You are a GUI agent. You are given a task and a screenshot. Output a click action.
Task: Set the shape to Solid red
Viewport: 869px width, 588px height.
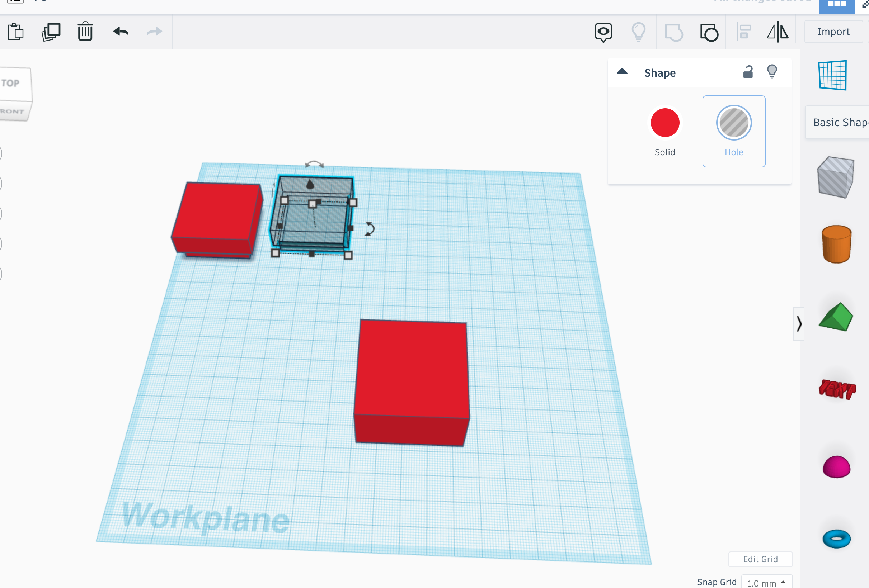click(665, 123)
